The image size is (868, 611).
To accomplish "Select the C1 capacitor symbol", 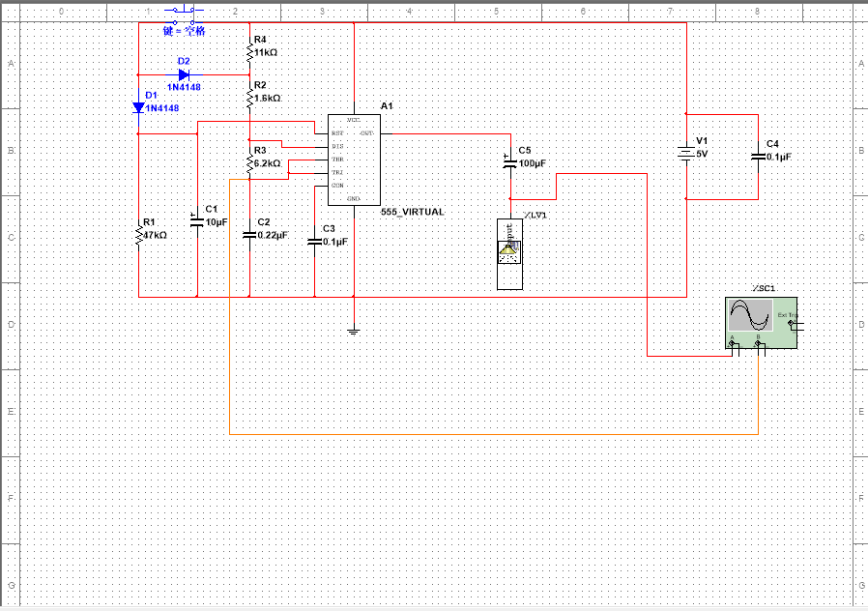I will click(x=197, y=222).
